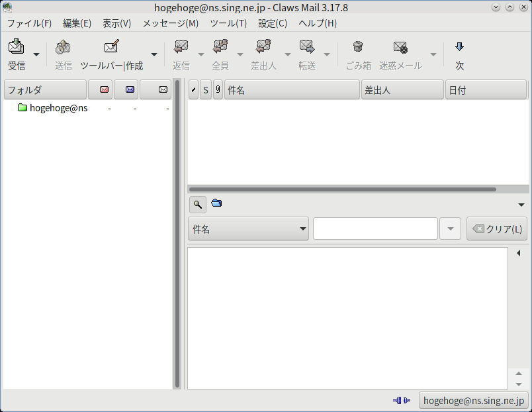Click the クリア(L) clear button
The height and width of the screenshot is (412, 532).
(497, 229)
